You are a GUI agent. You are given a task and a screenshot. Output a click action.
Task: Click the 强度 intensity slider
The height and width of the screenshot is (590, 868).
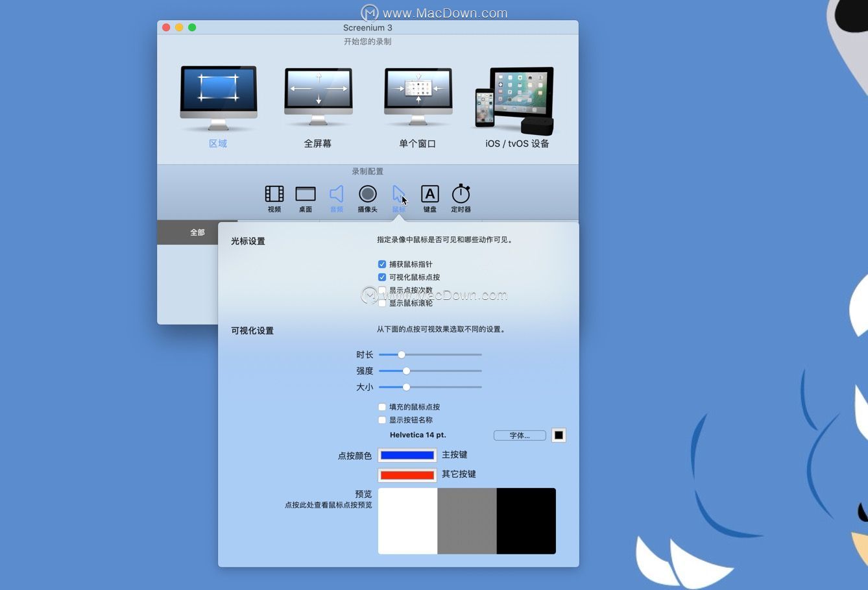click(x=430, y=371)
